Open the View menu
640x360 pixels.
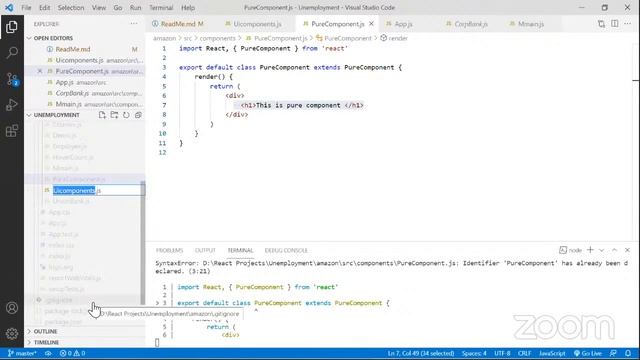99,8
